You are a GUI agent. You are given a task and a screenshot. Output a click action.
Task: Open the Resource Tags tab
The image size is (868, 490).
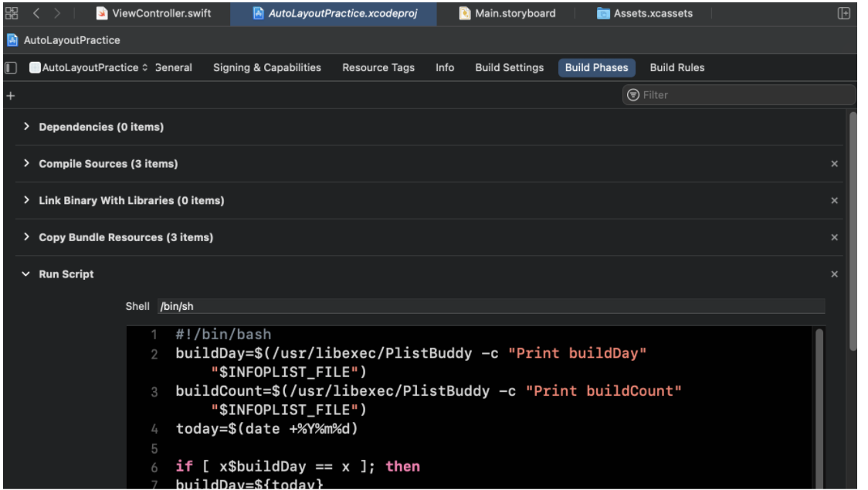click(378, 67)
